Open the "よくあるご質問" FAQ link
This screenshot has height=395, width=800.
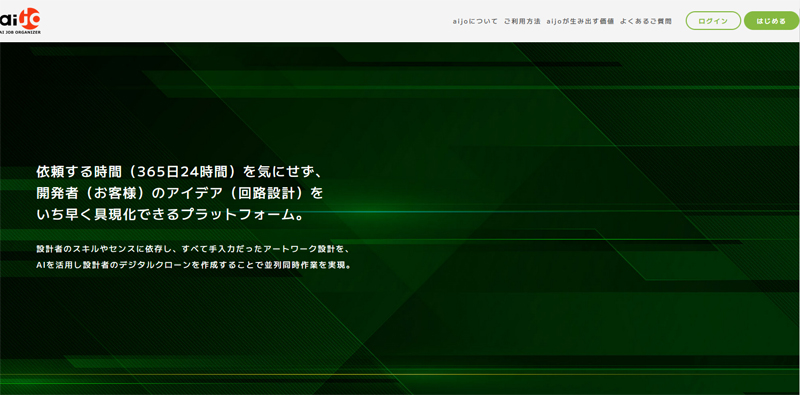646,21
